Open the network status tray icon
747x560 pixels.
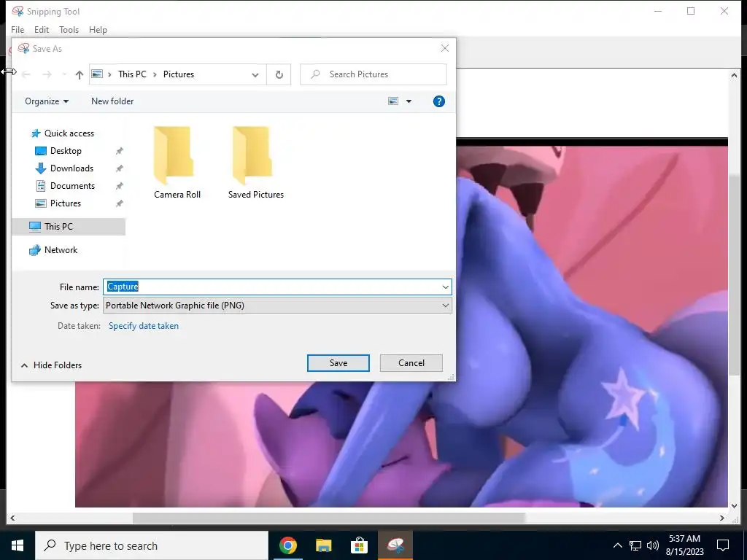point(635,545)
